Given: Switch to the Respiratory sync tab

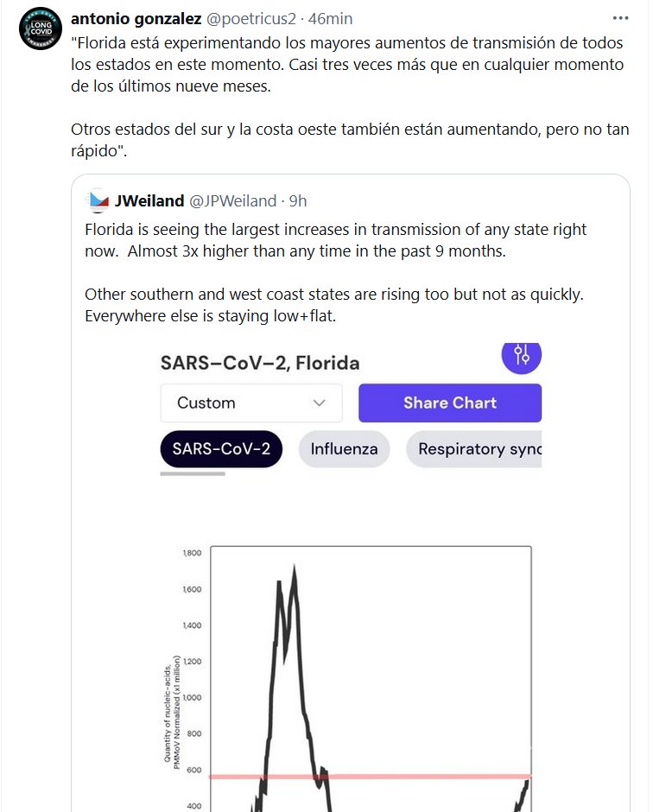Looking at the screenshot, I should pyautogui.click(x=473, y=449).
